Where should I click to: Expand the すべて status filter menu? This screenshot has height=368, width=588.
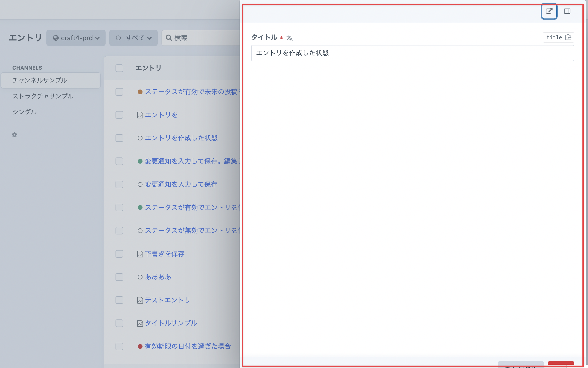point(133,38)
